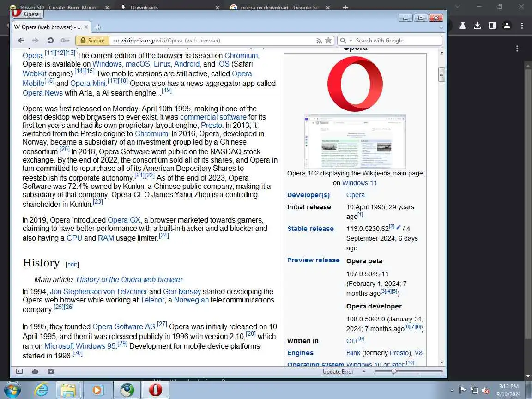Open the Opera menu button
Screen dimensions: 532x399
click(x=28, y=14)
